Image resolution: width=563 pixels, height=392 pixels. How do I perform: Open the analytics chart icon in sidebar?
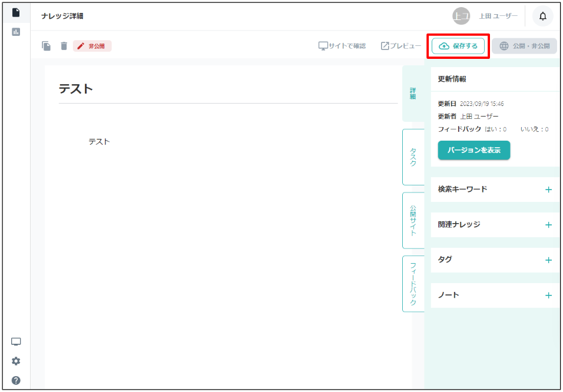point(16,32)
